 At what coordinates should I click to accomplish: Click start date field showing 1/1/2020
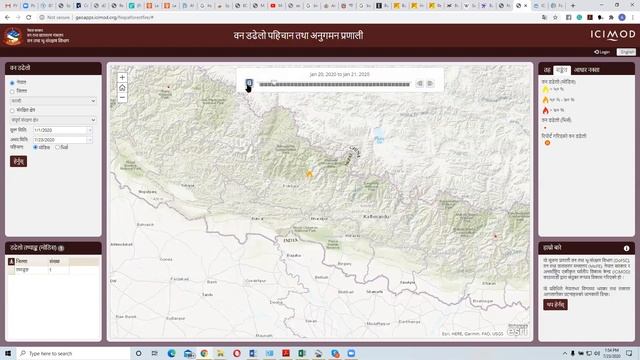(60, 130)
